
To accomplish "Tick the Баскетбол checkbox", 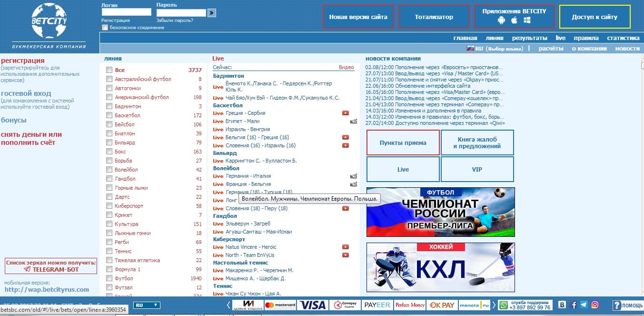I will [109, 115].
